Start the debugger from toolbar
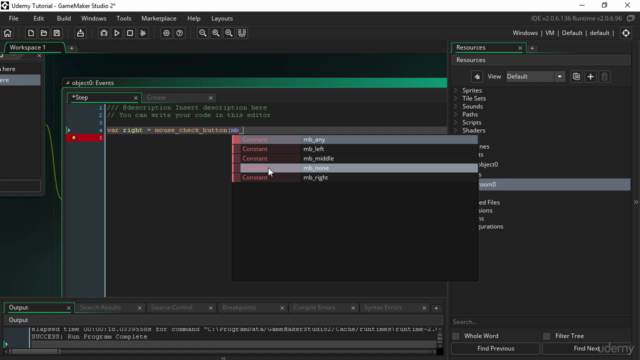 [104, 33]
